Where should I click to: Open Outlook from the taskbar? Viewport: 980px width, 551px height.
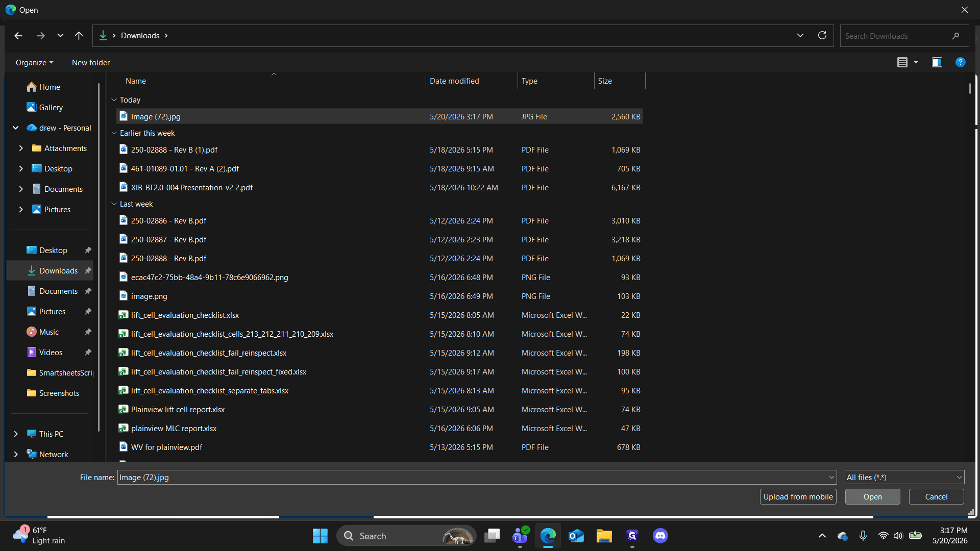tap(576, 536)
